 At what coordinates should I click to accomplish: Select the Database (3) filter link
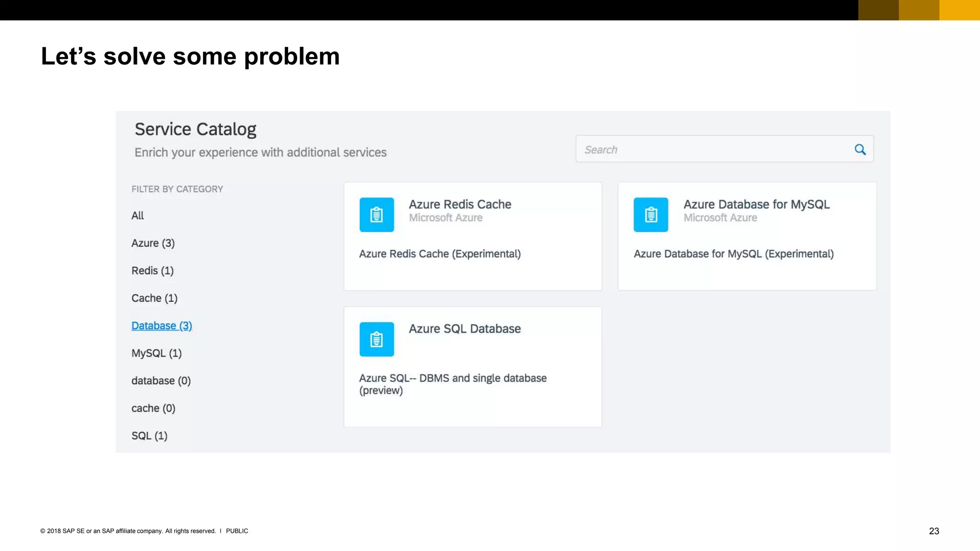pyautogui.click(x=162, y=326)
